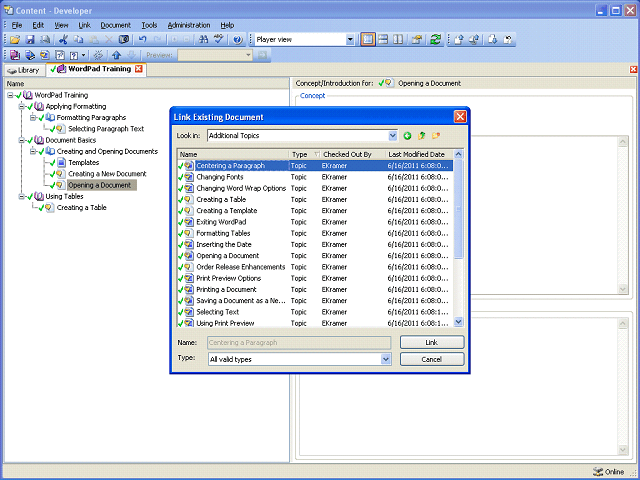Open the Tools menu
640x480 pixels.
coord(149,25)
